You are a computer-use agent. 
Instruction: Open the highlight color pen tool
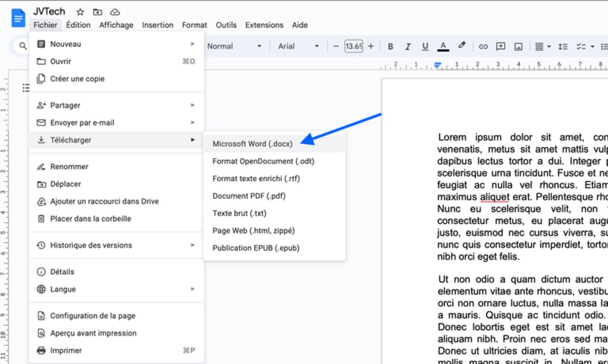pos(462,46)
